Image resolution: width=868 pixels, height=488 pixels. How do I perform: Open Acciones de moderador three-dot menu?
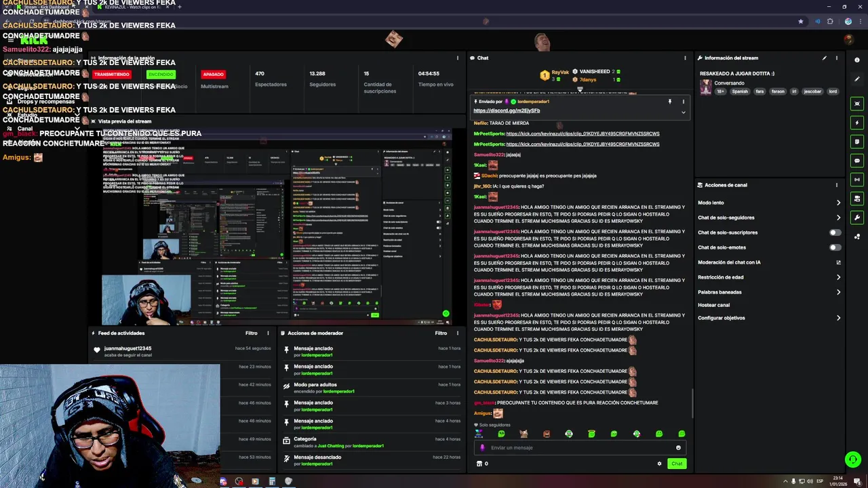458,333
